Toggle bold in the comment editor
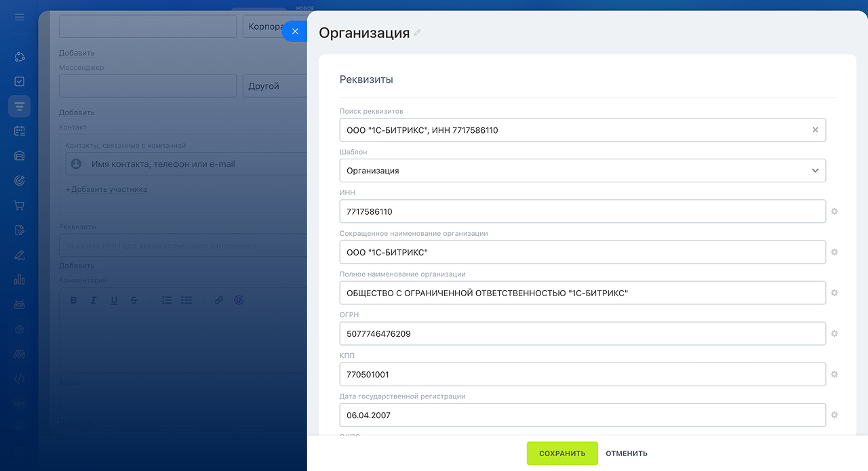868x471 pixels. tap(74, 300)
